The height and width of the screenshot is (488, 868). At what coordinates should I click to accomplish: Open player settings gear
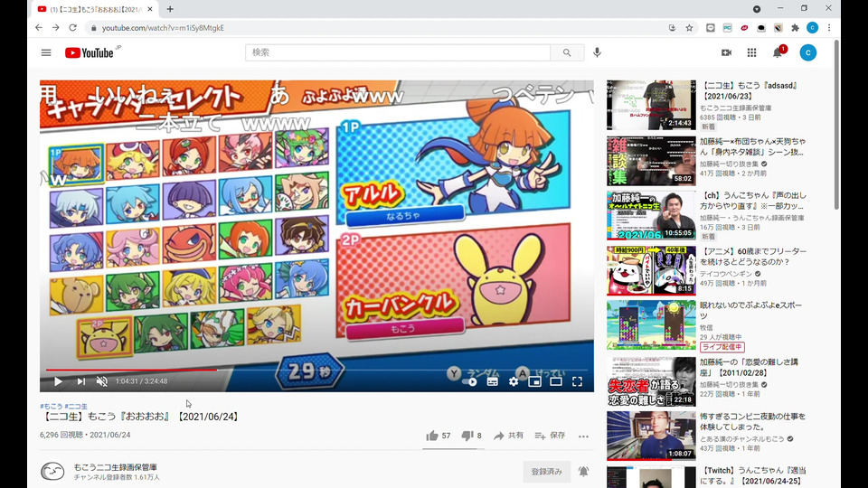(x=514, y=381)
